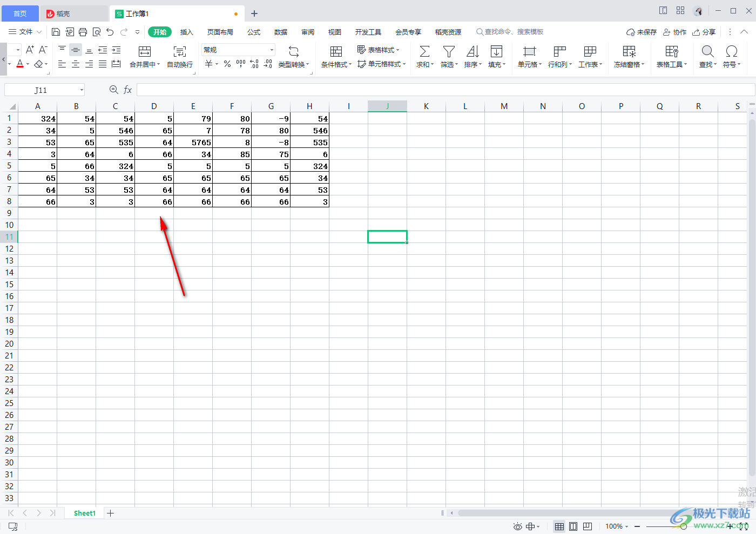The image size is (756, 534).
Task: Toggle align left button
Action: tap(62, 64)
